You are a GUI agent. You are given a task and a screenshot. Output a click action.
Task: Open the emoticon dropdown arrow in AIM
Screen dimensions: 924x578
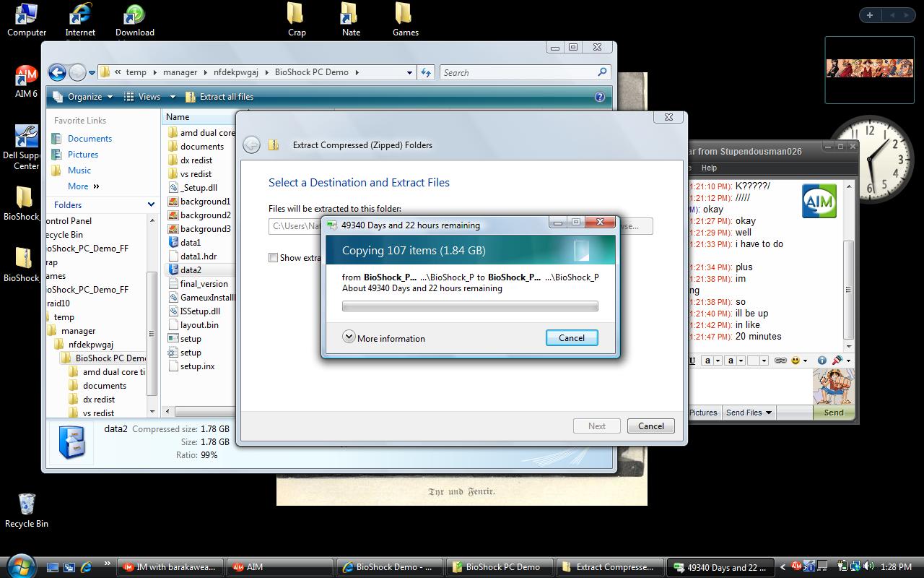pyautogui.click(x=805, y=361)
